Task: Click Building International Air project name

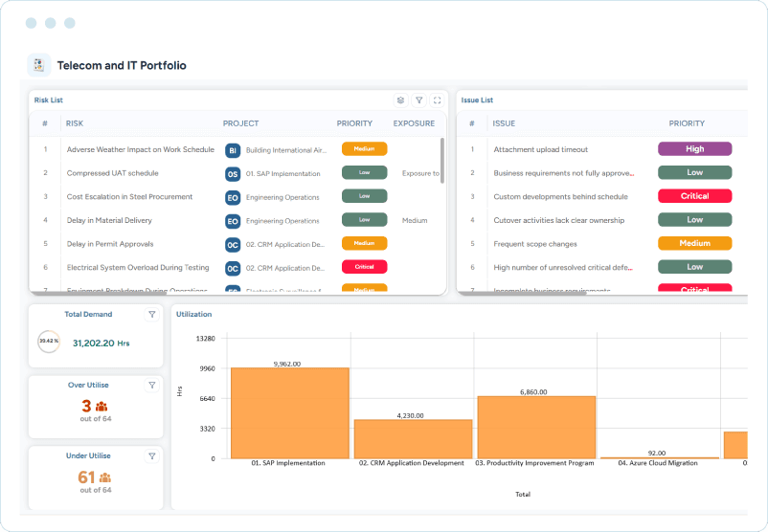Action: click(x=286, y=150)
